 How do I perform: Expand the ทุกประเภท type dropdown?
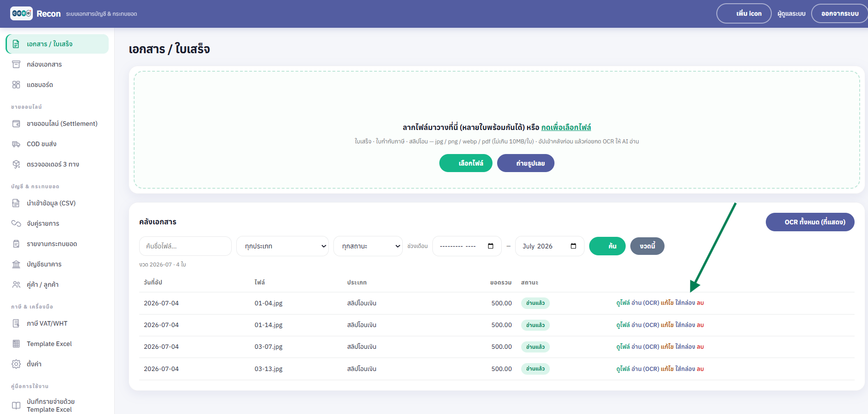point(283,246)
